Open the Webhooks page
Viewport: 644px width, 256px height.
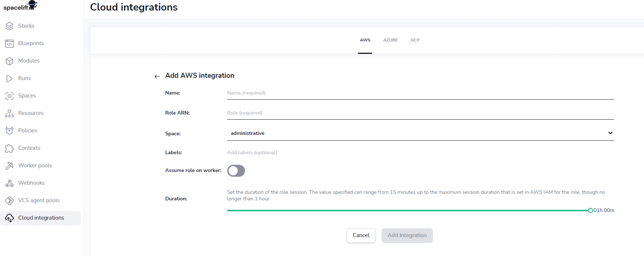tap(31, 183)
